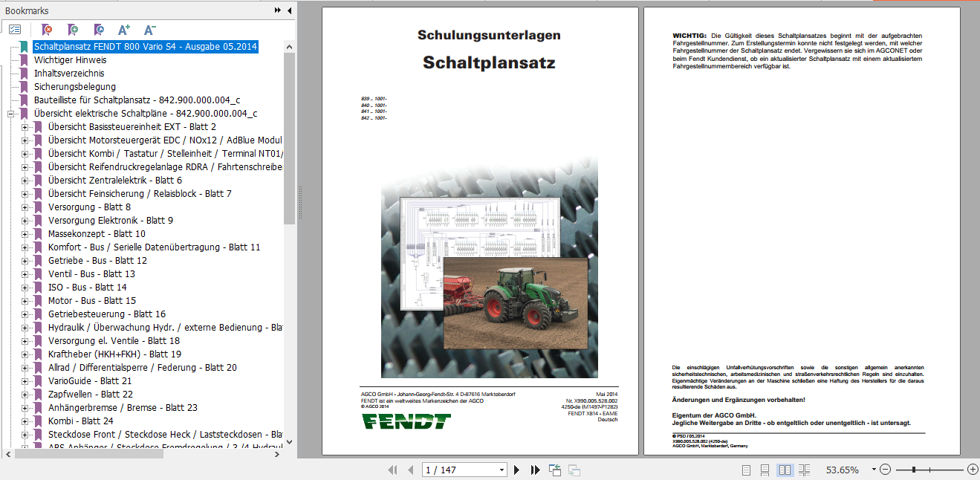This screenshot has width=980, height=480.
Task: Click bookmark icon beside Wichtiger Hinweis
Action: click(24, 60)
